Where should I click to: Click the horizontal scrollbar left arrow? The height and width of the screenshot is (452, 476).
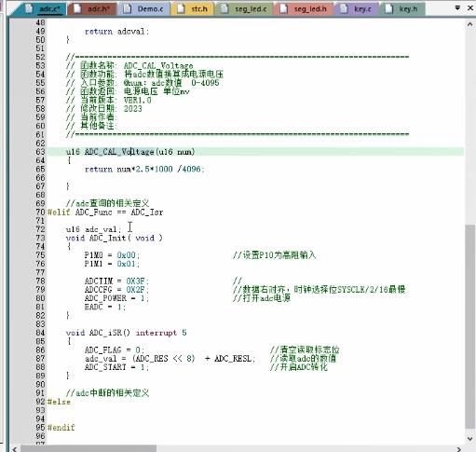(x=14, y=449)
